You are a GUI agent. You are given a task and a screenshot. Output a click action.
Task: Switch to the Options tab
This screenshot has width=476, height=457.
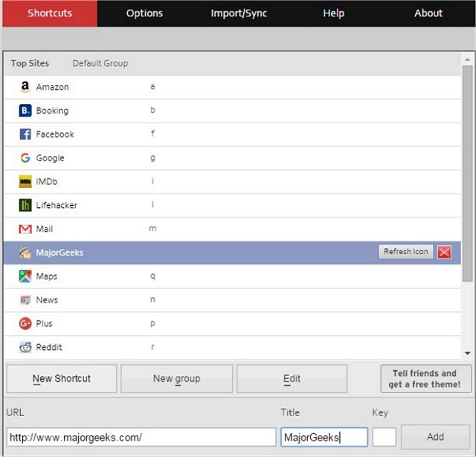click(x=144, y=13)
